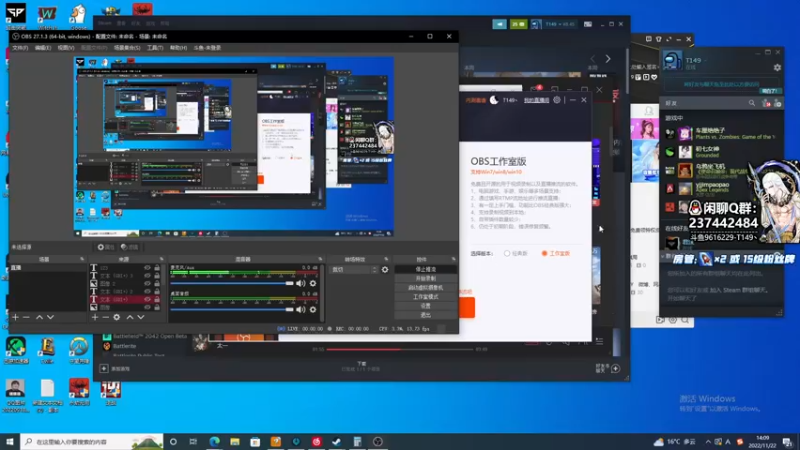Enable 工作室模式 in OBS controls
Screen dimensions: 800x450
tap(426, 297)
